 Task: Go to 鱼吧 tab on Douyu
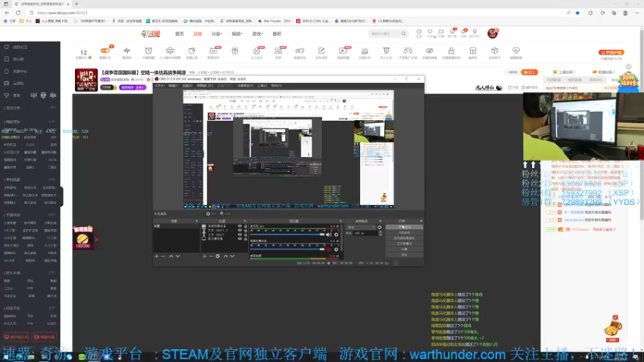pos(277,34)
